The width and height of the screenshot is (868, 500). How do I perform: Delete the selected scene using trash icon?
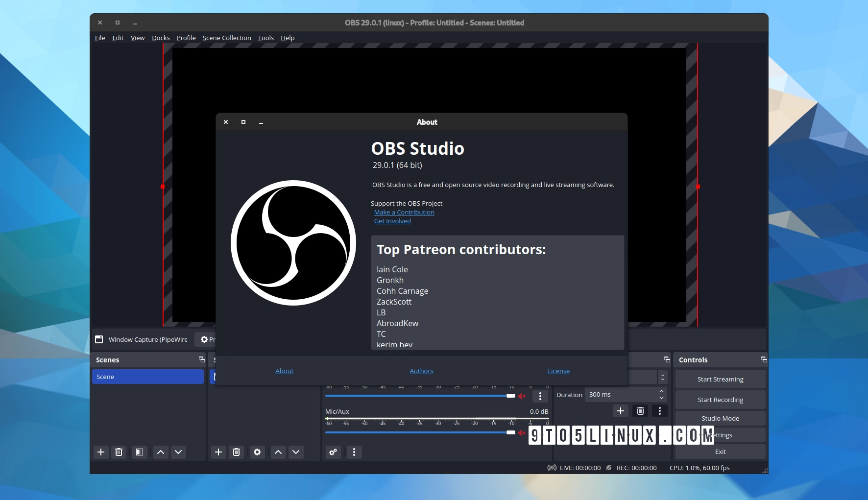click(119, 452)
